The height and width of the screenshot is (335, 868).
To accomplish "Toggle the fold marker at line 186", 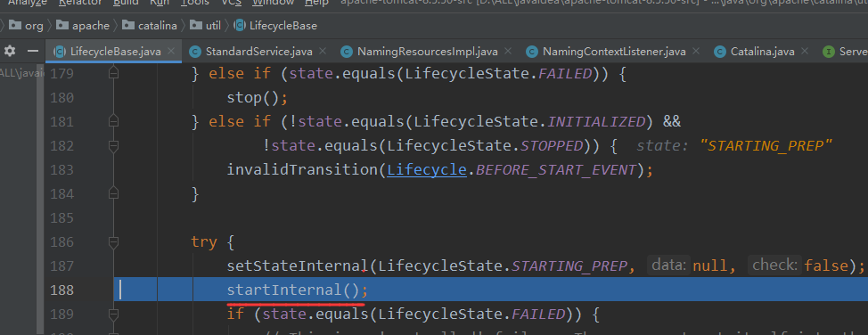I will [x=113, y=242].
